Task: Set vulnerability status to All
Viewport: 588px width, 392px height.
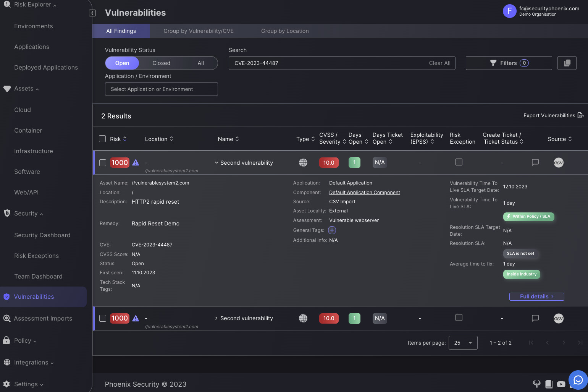Action: tap(201, 63)
